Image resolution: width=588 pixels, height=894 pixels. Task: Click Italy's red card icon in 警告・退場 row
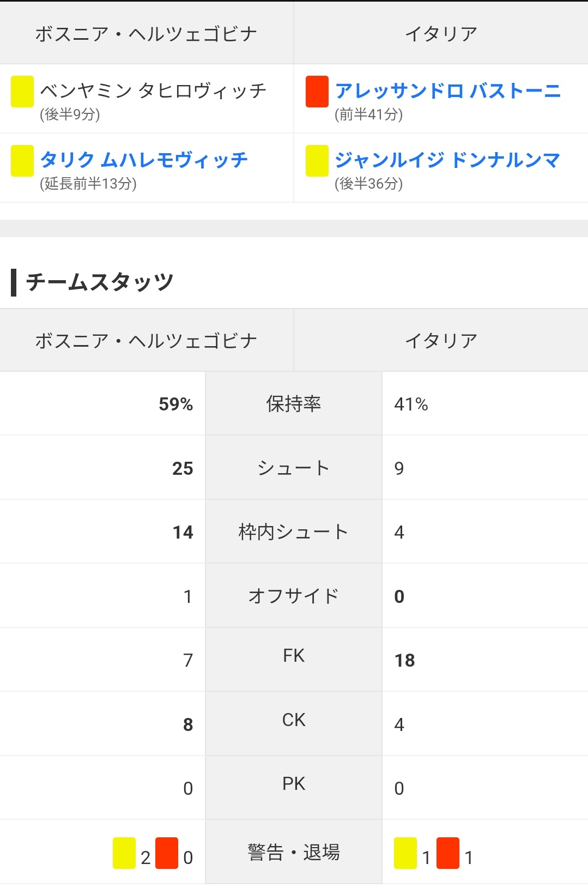[448, 853]
